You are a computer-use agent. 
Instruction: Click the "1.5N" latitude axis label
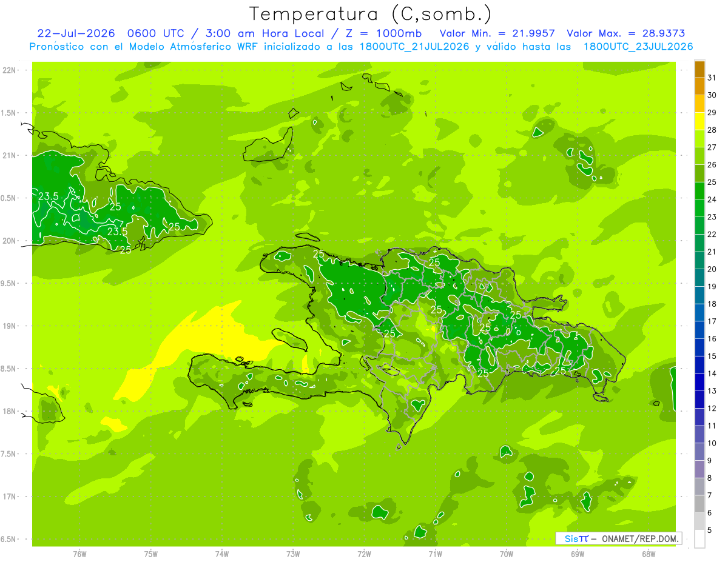8,113
